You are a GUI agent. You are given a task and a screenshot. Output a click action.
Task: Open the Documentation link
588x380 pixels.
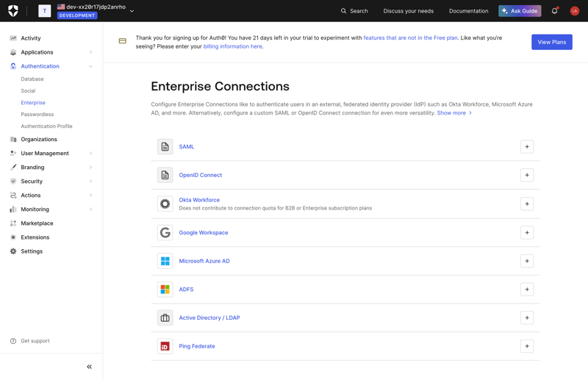click(x=469, y=11)
